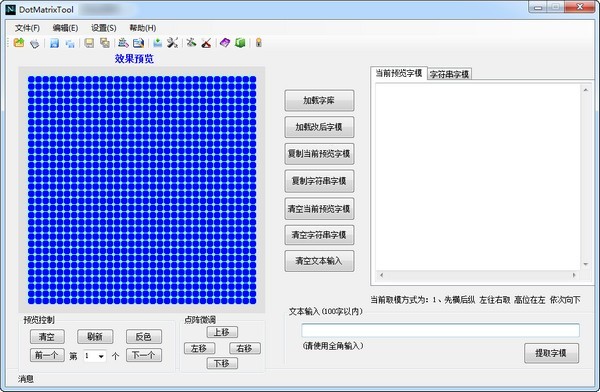
Task: Shift dot matrix left with 左移
Action: (x=199, y=348)
